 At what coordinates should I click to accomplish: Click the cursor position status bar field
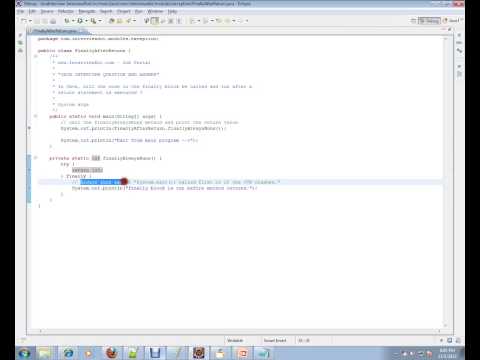point(304,340)
